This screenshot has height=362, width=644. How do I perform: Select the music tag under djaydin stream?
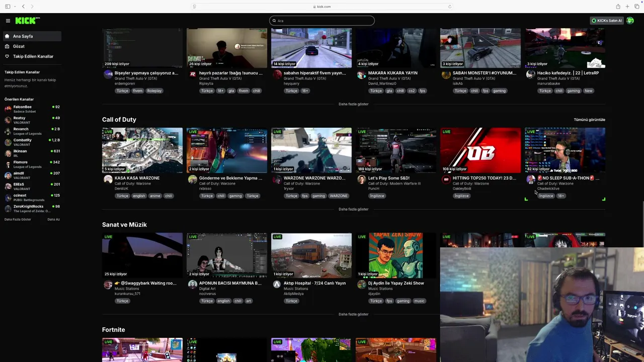(x=419, y=301)
